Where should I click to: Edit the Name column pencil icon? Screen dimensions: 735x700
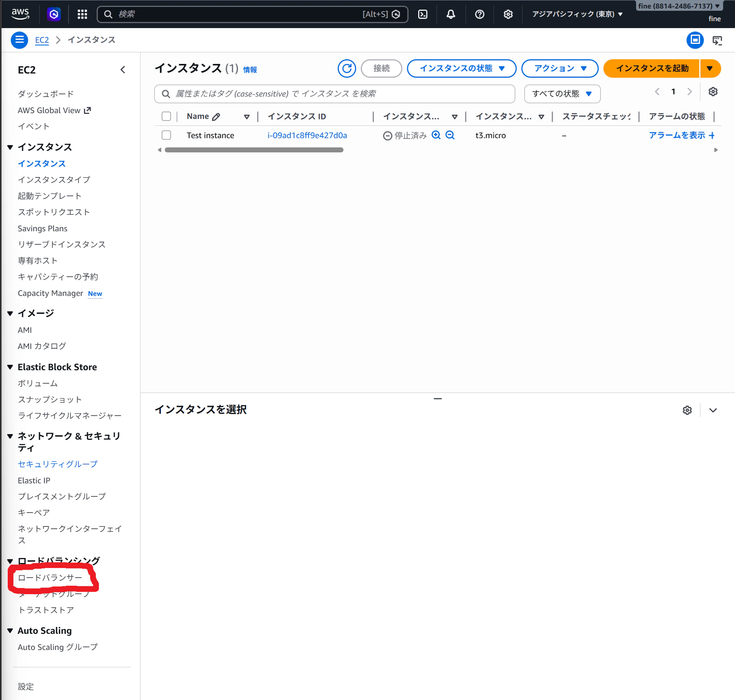[216, 117]
